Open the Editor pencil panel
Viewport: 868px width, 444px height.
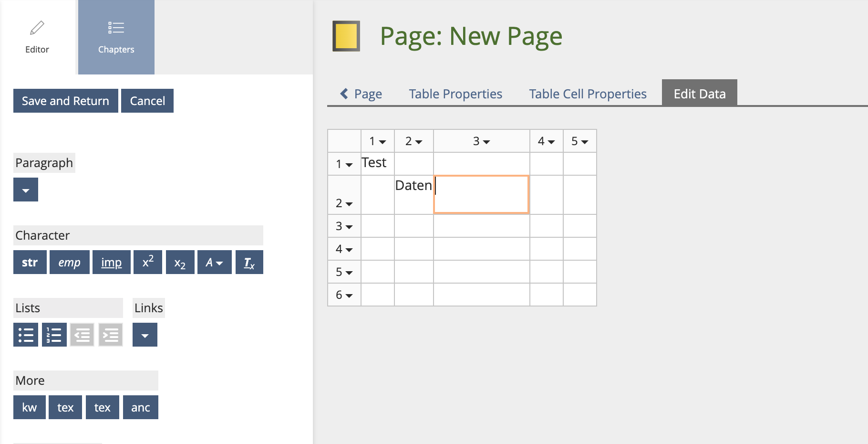coord(37,37)
